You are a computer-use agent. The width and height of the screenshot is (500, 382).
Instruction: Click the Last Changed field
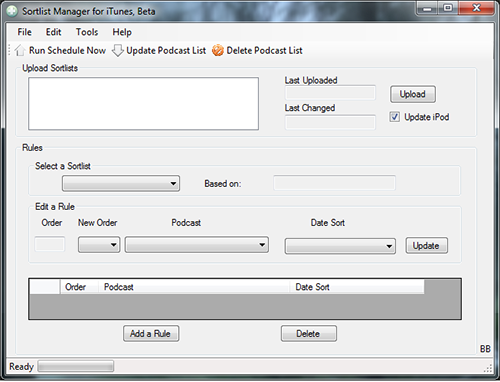[x=330, y=122]
